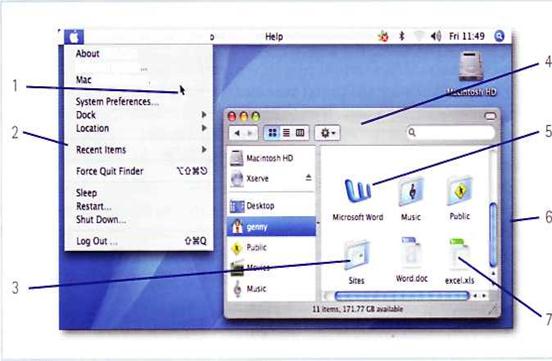Screen dimensions: 552x361
Task: Choose Log Out from Apple menu
Action: tap(139, 241)
